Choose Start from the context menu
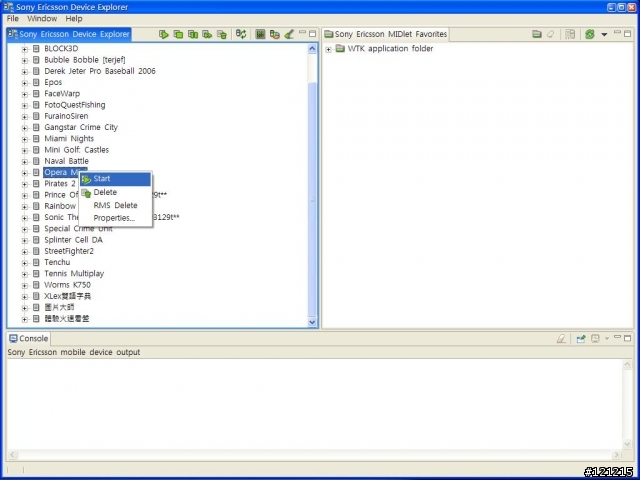The height and width of the screenshot is (480, 640). pos(116,179)
